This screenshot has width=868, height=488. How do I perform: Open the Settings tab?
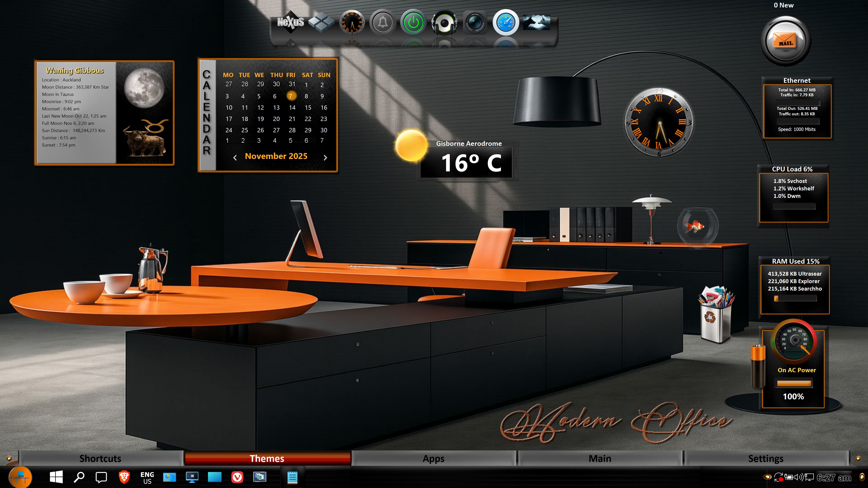(766, 458)
